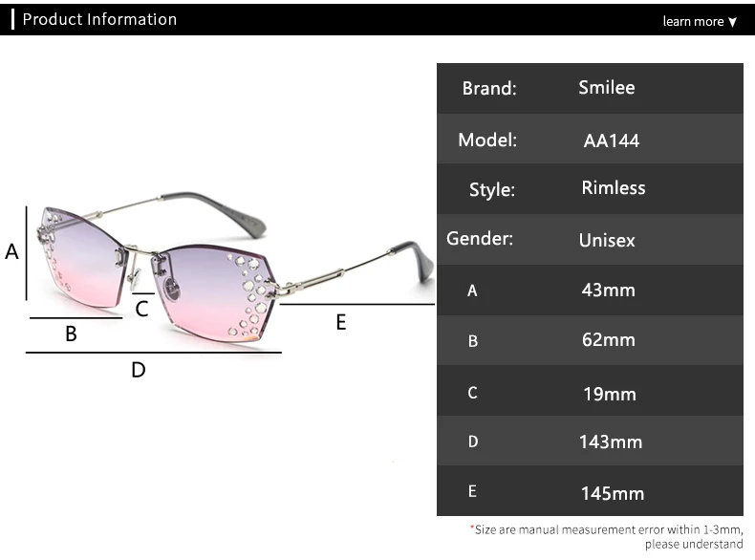This screenshot has width=755, height=560.
Task: Select the '62mm' measurement value
Action: coord(609,339)
